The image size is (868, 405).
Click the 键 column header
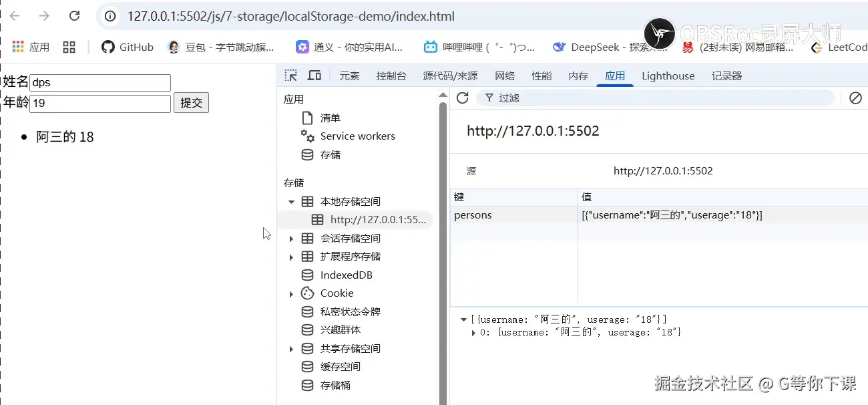pos(514,197)
